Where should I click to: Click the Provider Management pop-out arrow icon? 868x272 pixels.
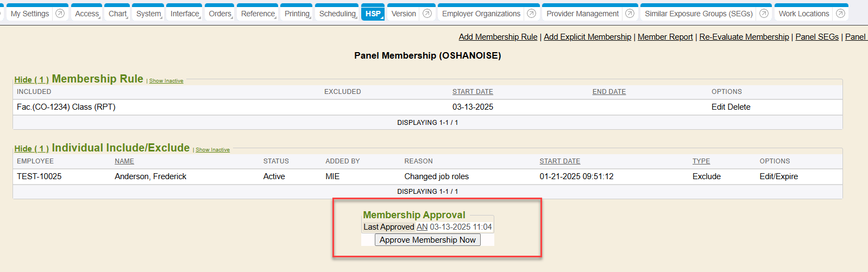click(x=630, y=14)
